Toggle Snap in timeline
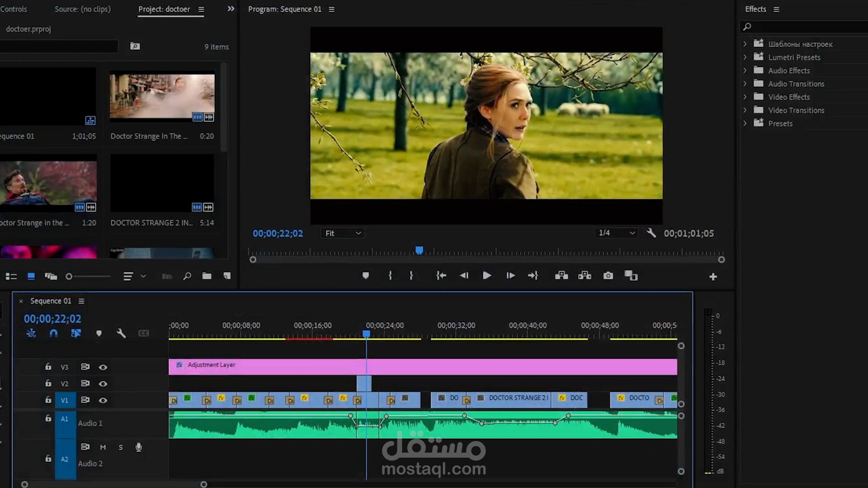The image size is (868, 488). click(x=53, y=333)
